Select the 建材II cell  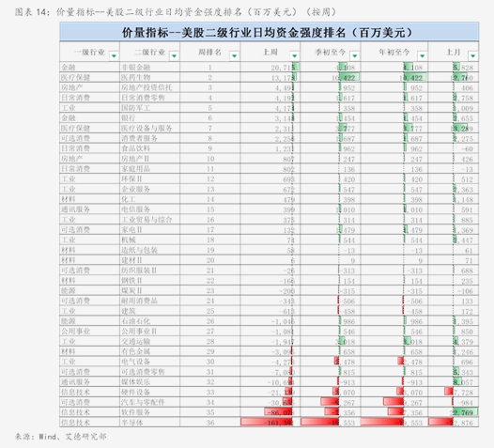pyautogui.click(x=150, y=260)
